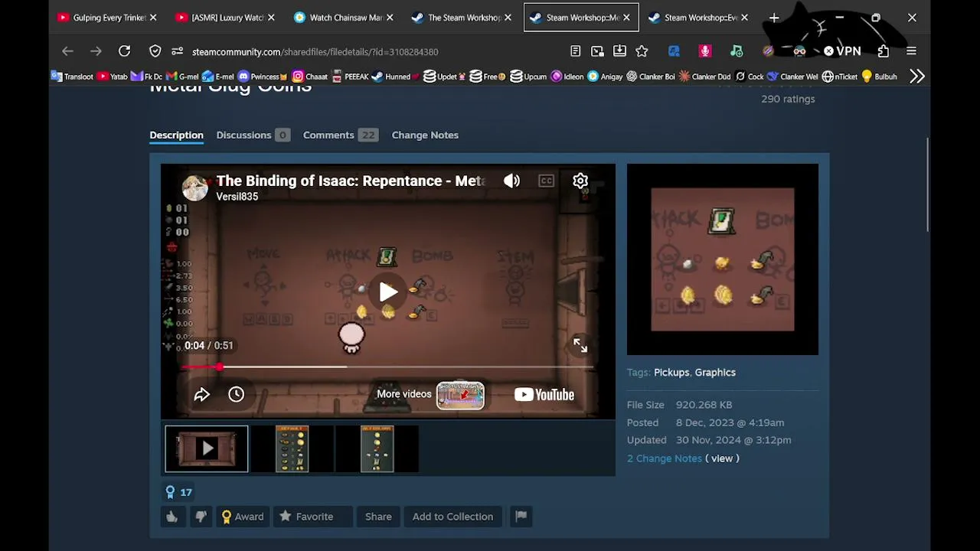Screen dimensions: 980x551
Task: Click the video progress bar
Action: (x=388, y=367)
